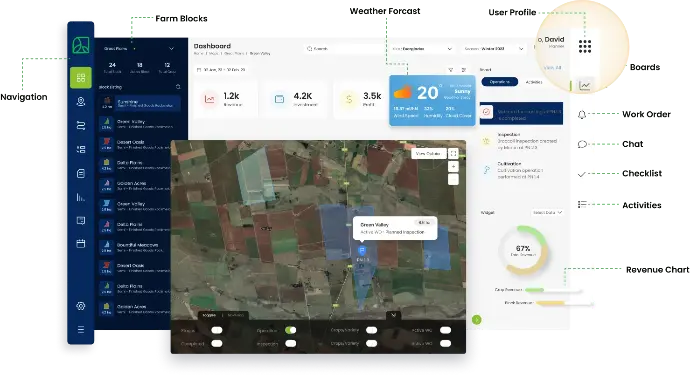Image resolution: width=690 pixels, height=375 pixels.
Task: Open the Season Winter 2023 dropdown
Action: (494, 49)
